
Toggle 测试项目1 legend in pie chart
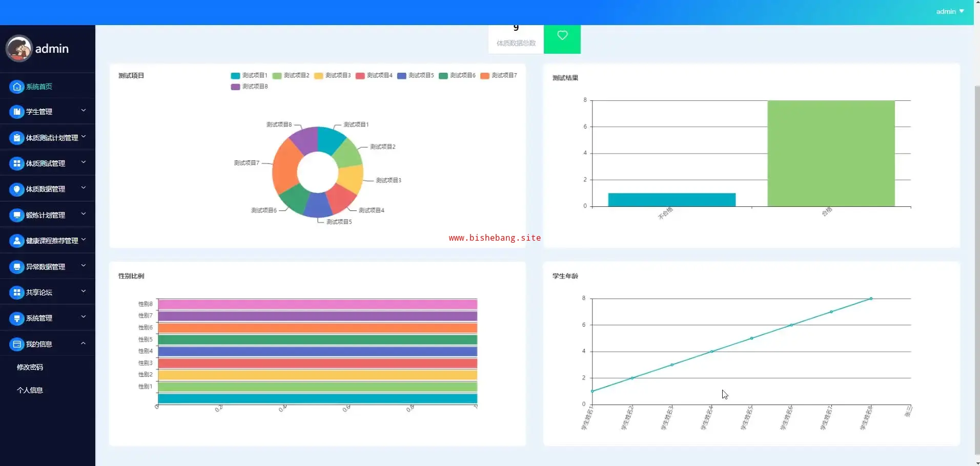[249, 76]
